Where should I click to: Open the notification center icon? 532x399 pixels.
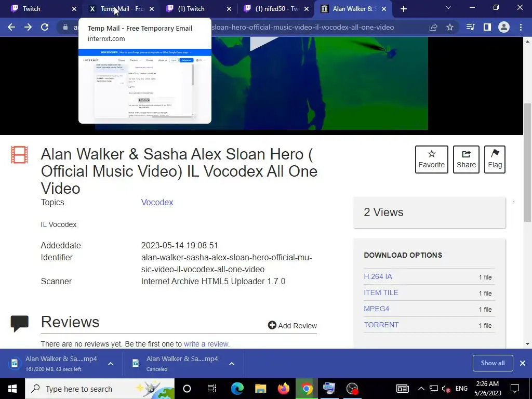[515, 389]
